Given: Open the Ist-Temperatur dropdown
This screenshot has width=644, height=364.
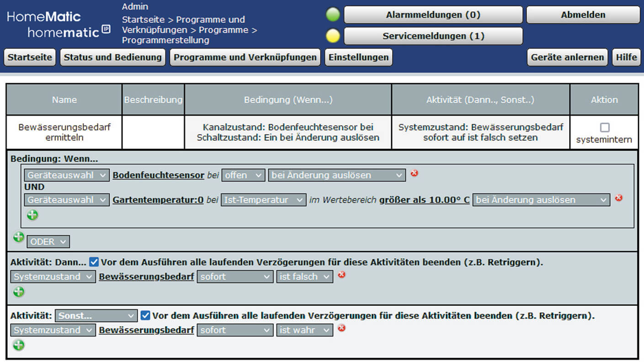Looking at the screenshot, I should (x=263, y=200).
